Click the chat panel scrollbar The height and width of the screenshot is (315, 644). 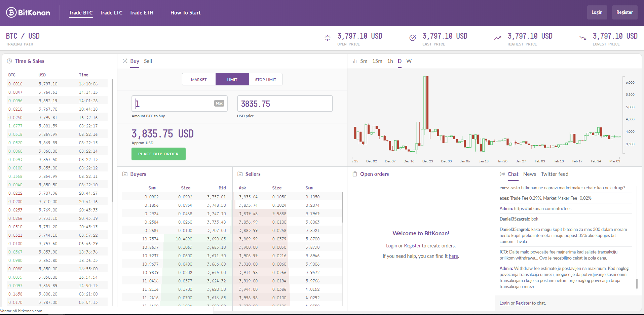click(x=637, y=283)
